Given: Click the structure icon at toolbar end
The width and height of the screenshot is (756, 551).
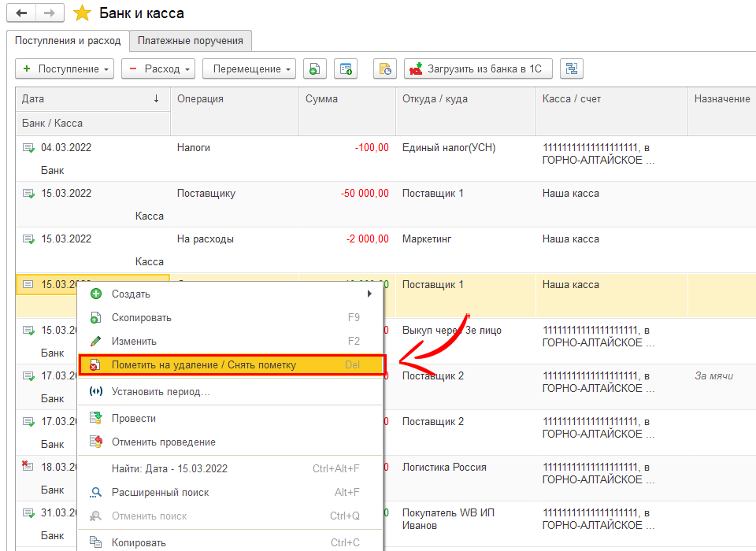Looking at the screenshot, I should 571,69.
